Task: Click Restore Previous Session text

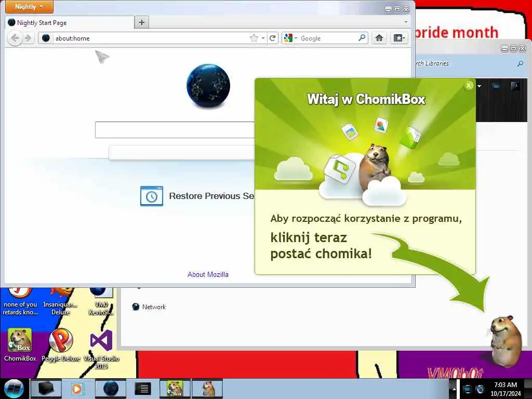Action: pyautogui.click(x=212, y=196)
